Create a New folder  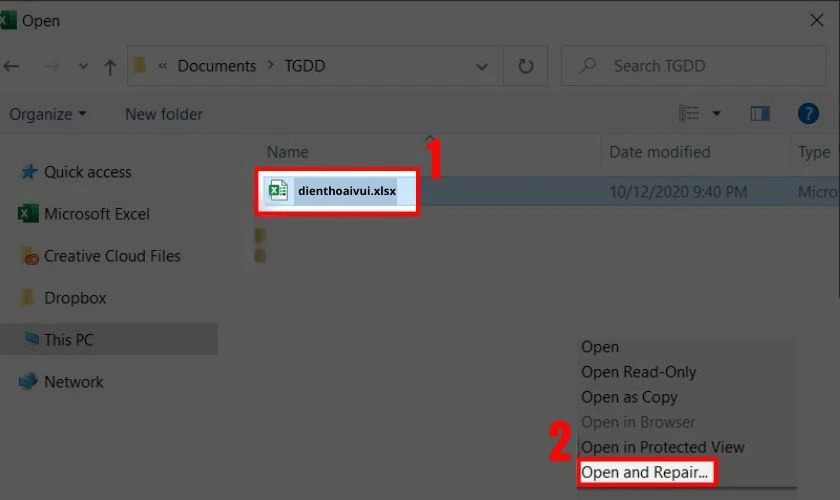click(x=164, y=114)
